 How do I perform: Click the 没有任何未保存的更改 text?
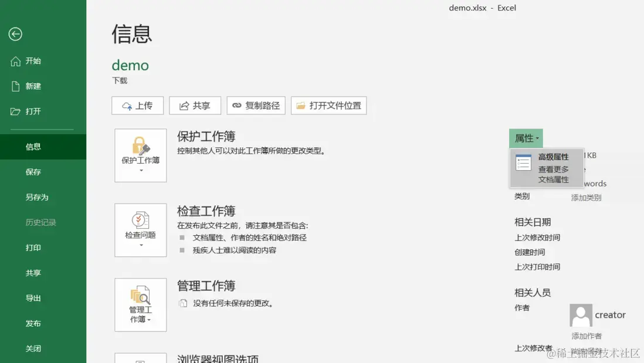point(233,303)
